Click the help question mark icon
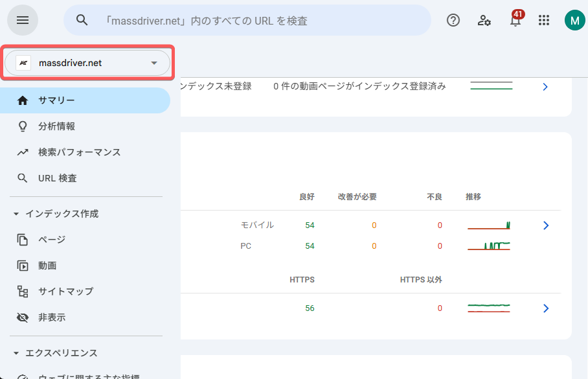This screenshot has height=379, width=588. click(453, 20)
